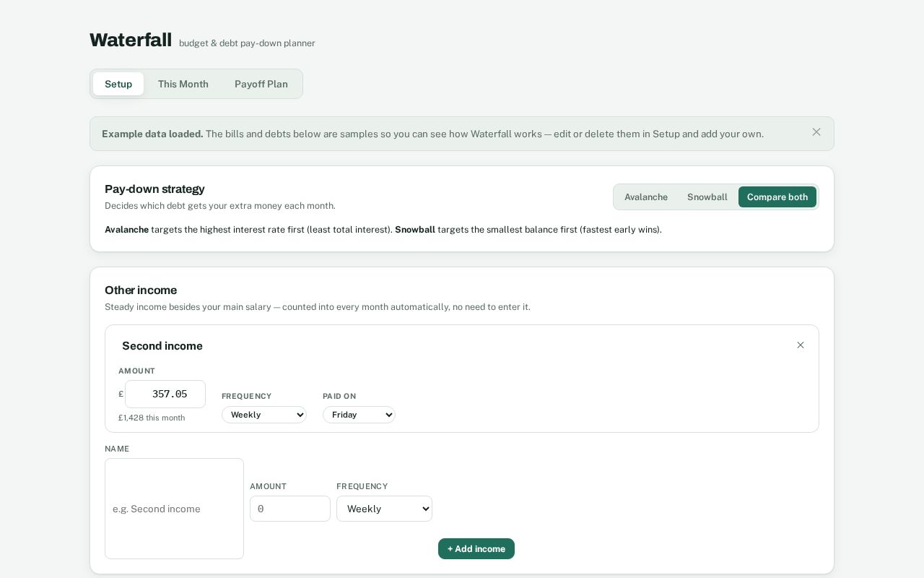924x578 pixels.
Task: Open the Second income frequency dropdown
Action: pyautogui.click(x=264, y=415)
